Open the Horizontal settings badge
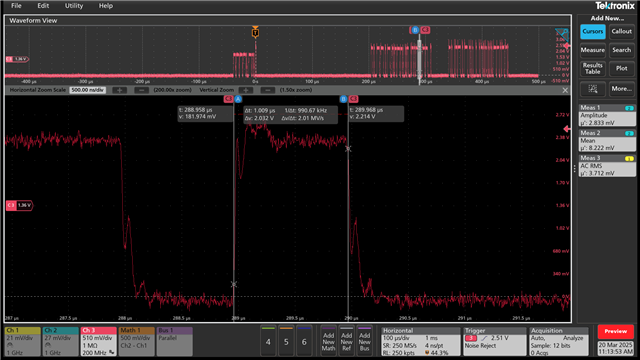This screenshot has width=640, height=360. [420, 341]
